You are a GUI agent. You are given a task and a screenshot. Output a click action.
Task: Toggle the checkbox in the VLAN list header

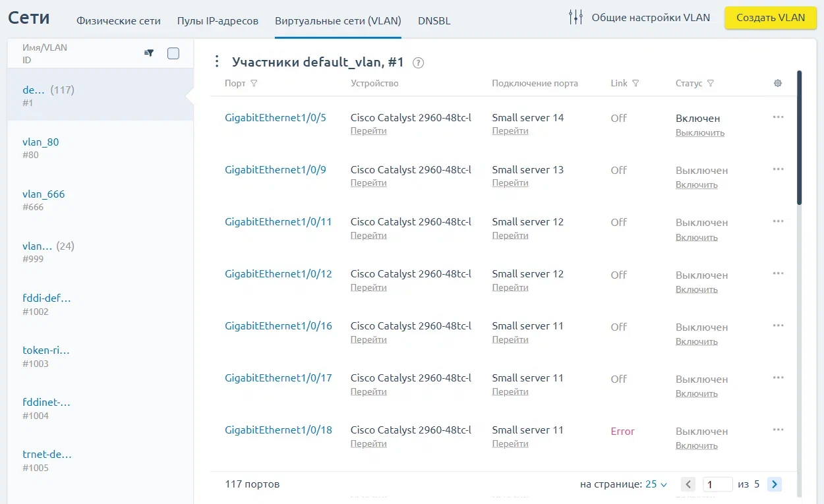(x=173, y=53)
